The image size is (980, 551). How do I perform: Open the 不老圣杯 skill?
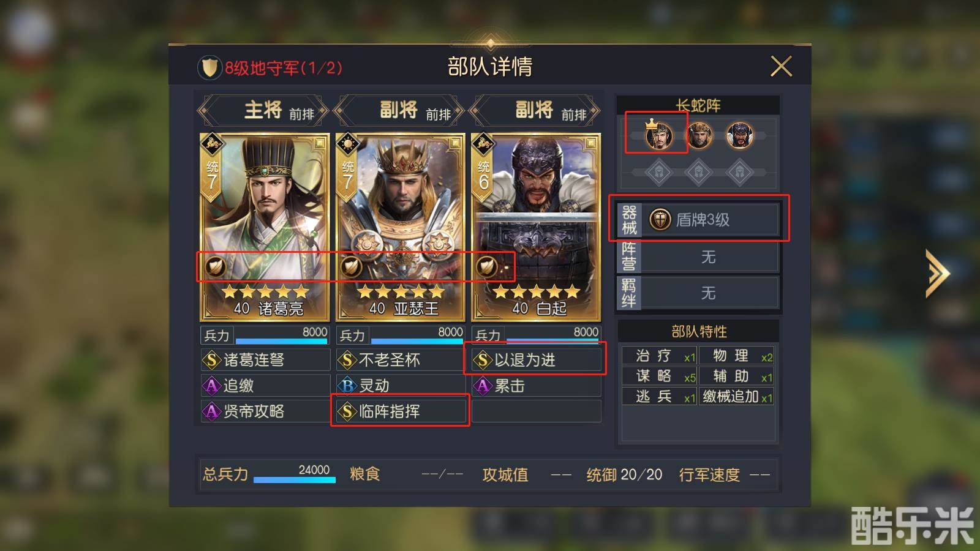click(401, 360)
